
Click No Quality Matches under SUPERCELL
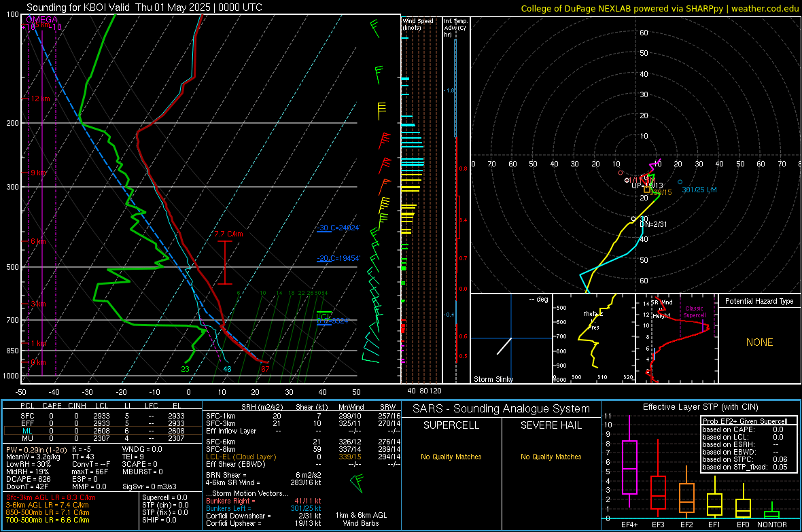coord(451,457)
